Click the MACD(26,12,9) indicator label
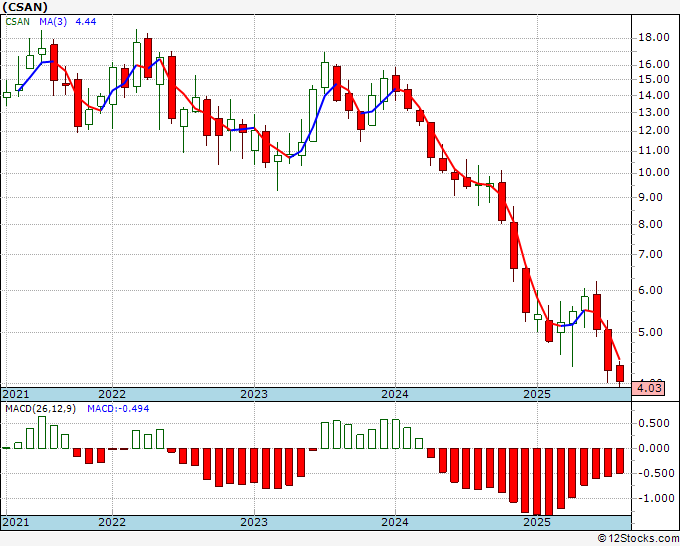Viewport: 680px width, 546px height. coord(40,409)
